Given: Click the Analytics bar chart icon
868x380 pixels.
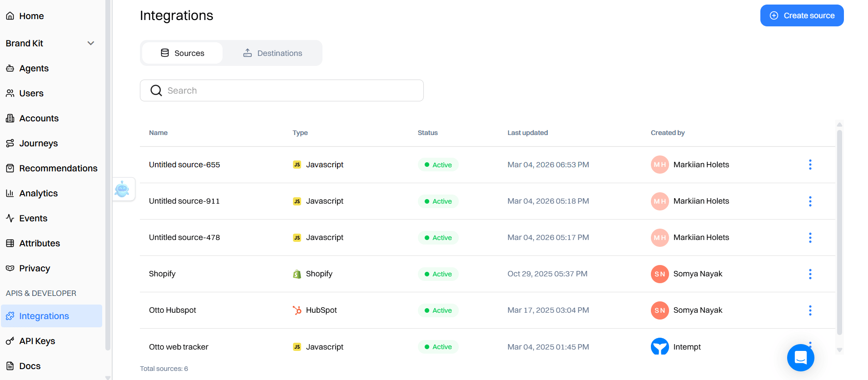Looking at the screenshot, I should 10,193.
